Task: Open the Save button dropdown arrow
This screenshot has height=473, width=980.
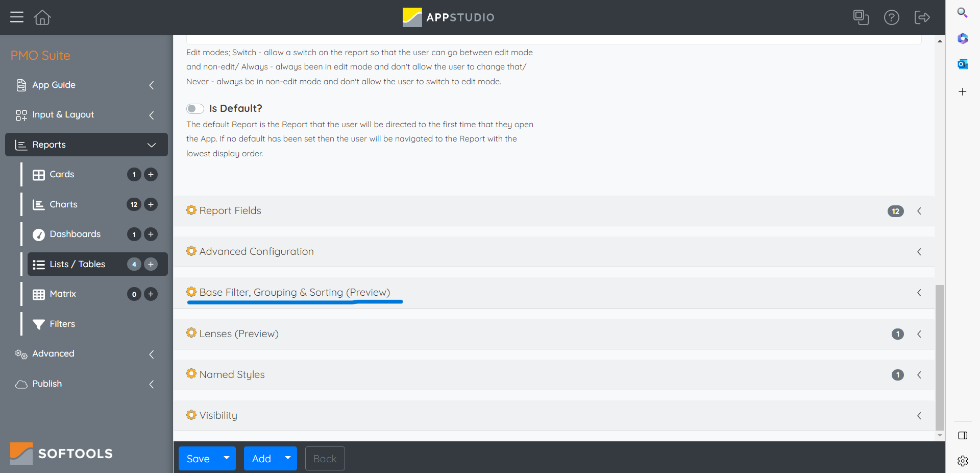Action: pyautogui.click(x=227, y=458)
